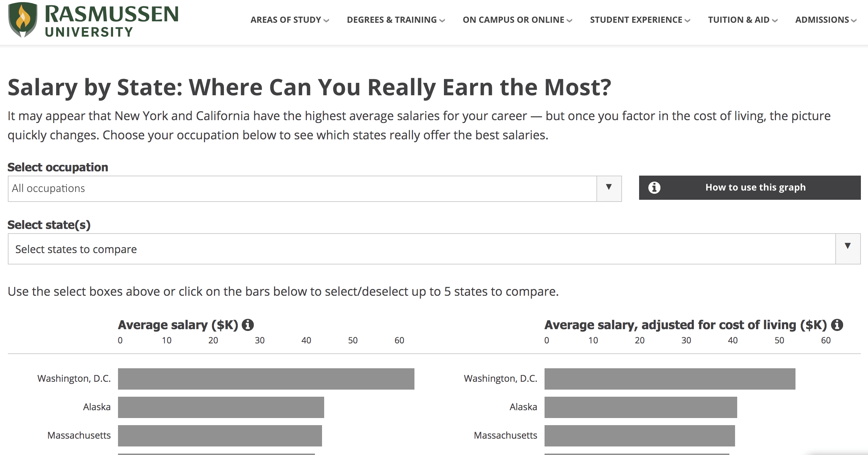
Task: Expand the 'Degrees & Training' dropdown
Action: point(396,20)
